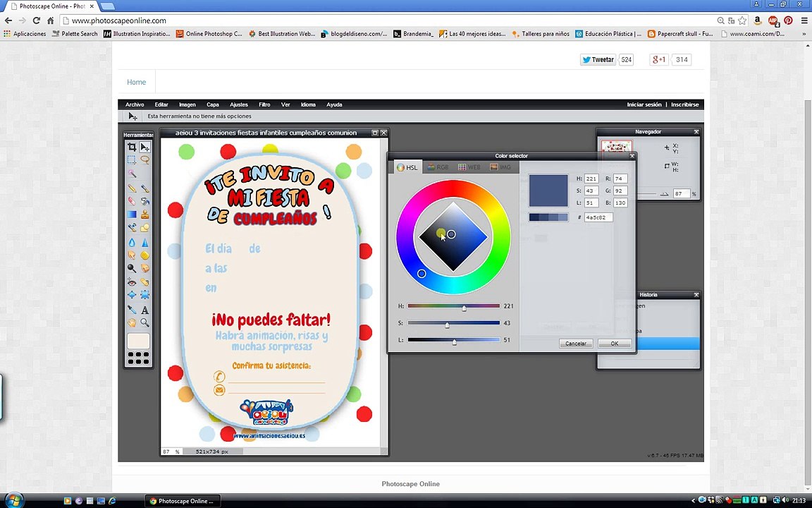Click the Tweetar button
Image resolution: width=812 pixels, height=508 pixels.
point(598,59)
